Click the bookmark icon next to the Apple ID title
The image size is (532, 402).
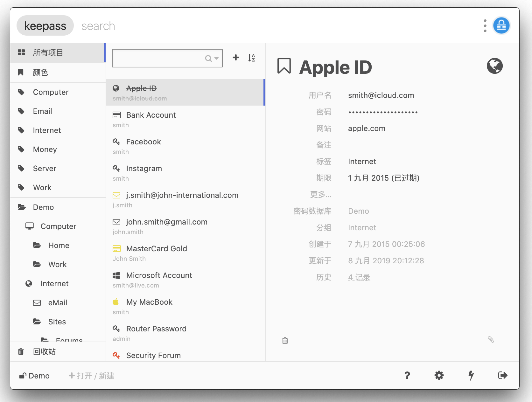coord(283,66)
